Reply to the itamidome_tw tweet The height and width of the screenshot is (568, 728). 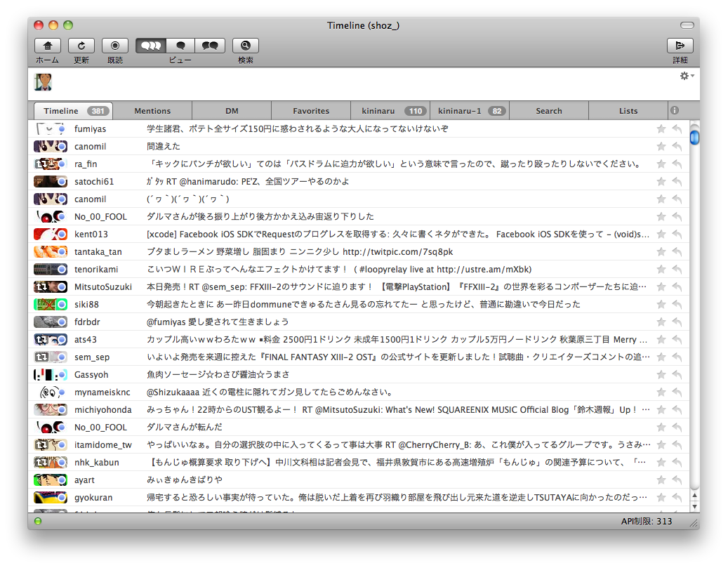pos(677,445)
